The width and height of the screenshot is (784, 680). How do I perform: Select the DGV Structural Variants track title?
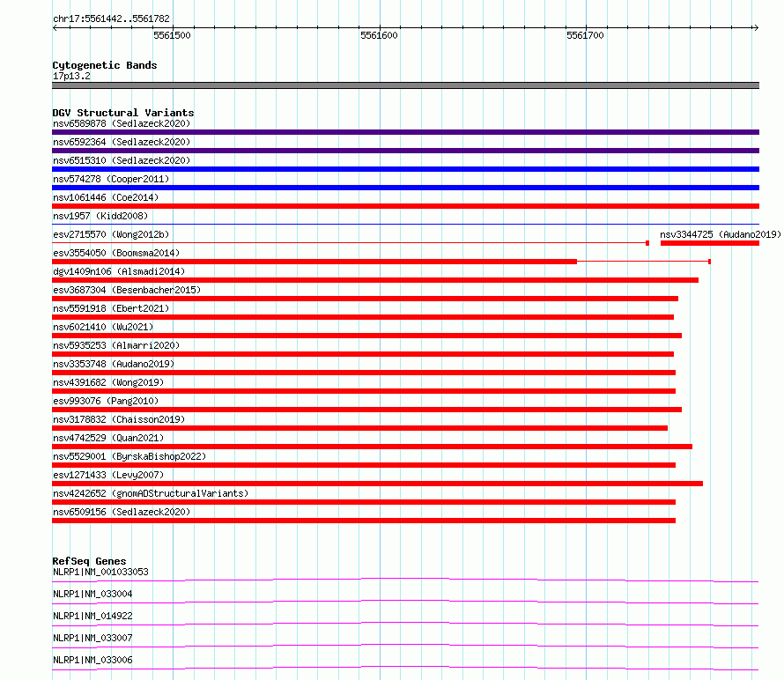pos(123,113)
